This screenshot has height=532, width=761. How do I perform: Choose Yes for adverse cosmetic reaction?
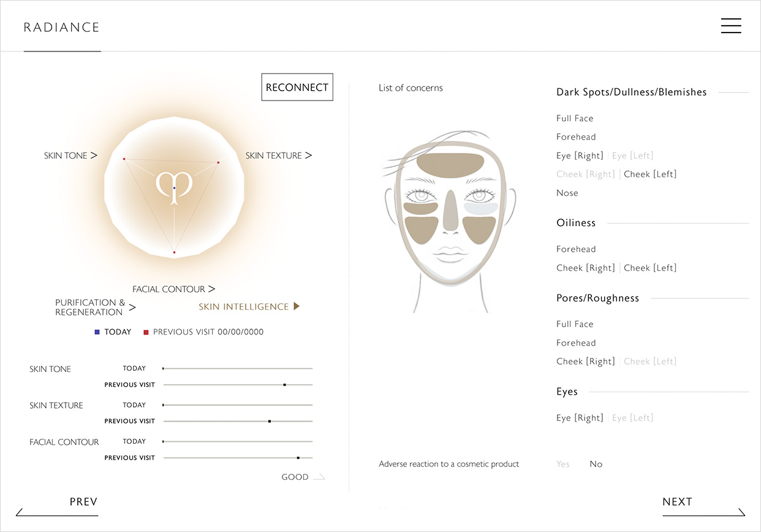click(563, 464)
